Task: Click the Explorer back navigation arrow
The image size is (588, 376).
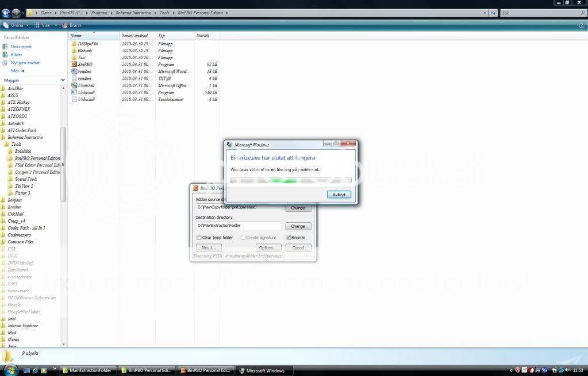Action: (x=6, y=13)
